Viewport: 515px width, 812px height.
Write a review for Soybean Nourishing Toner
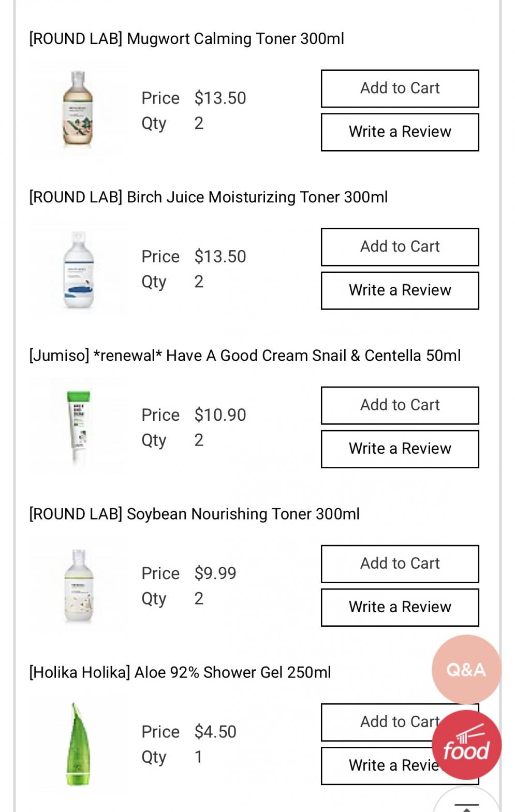coord(400,607)
